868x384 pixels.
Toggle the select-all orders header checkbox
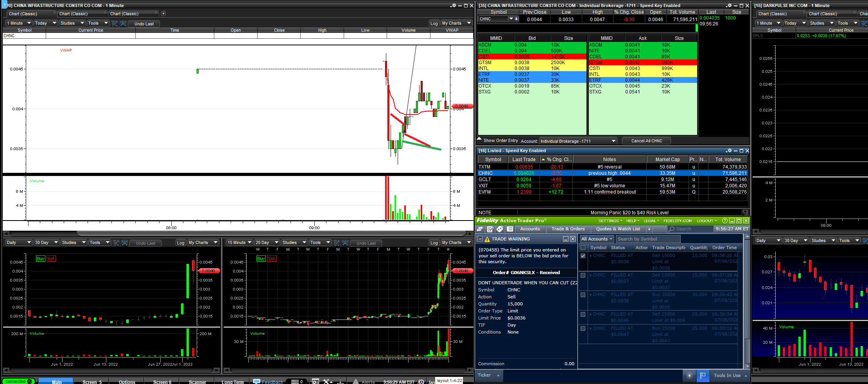click(x=583, y=248)
